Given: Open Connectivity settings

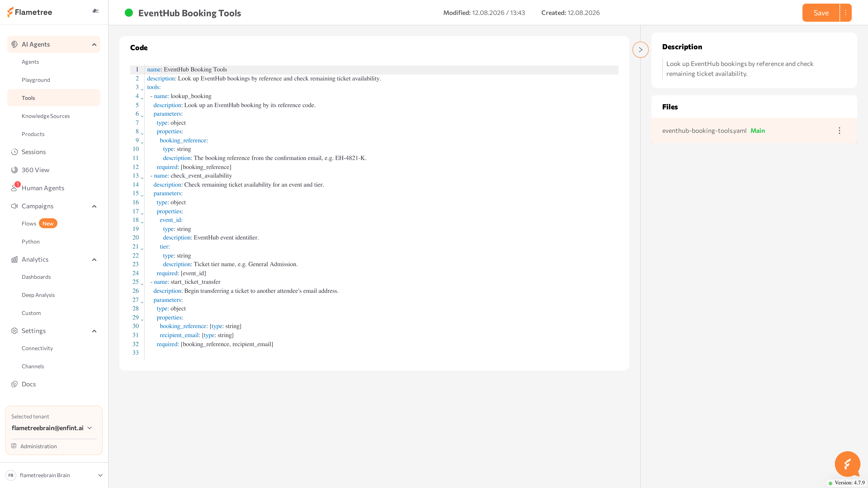Looking at the screenshot, I should pyautogui.click(x=37, y=348).
